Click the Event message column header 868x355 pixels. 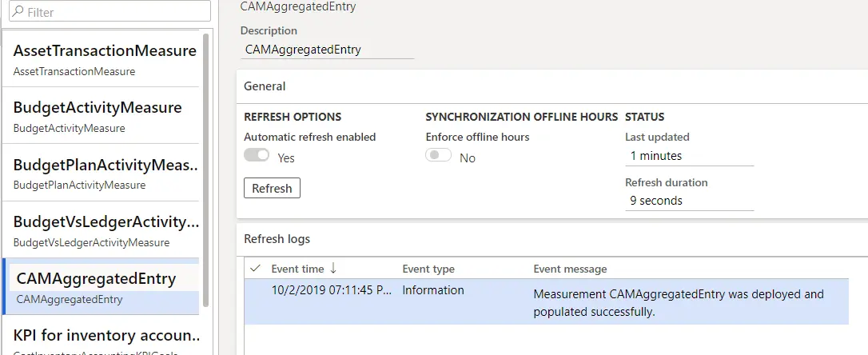pos(570,269)
